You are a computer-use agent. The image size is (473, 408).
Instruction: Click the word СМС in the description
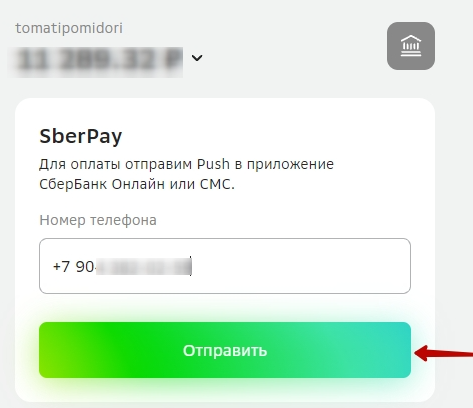(217, 184)
